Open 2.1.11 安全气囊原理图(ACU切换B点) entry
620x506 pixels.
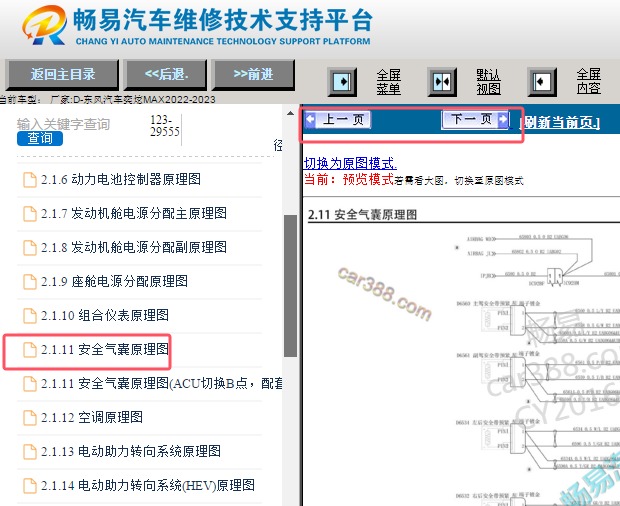[x=161, y=383]
